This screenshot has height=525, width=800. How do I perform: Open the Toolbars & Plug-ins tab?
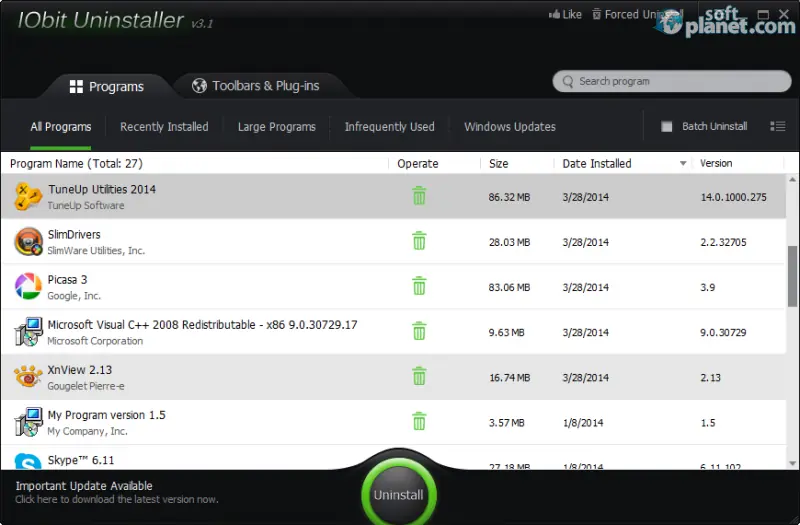256,86
